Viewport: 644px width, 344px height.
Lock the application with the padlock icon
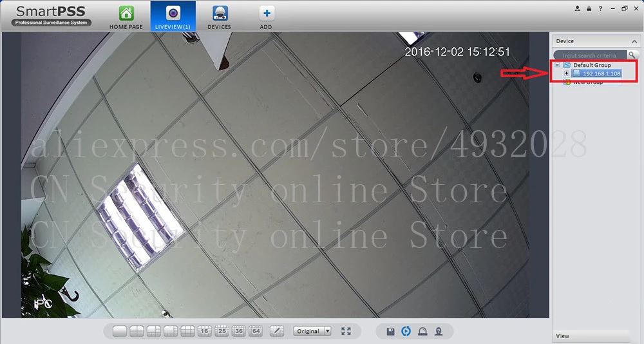click(x=589, y=8)
